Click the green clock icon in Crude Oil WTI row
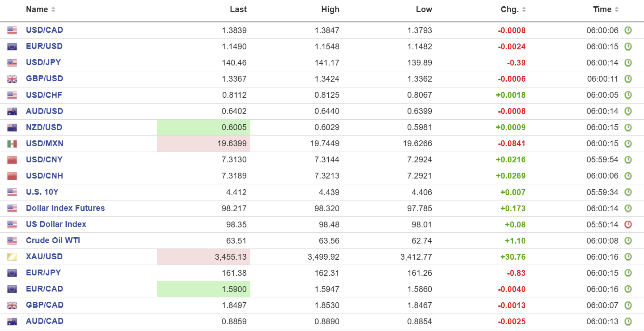644x331 pixels. 628,241
